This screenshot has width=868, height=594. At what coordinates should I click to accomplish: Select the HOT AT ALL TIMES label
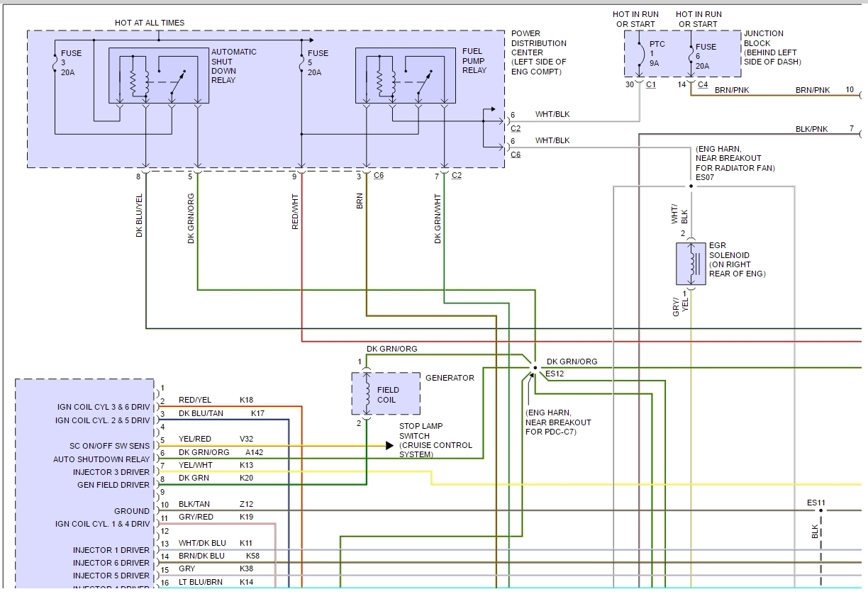[x=150, y=23]
